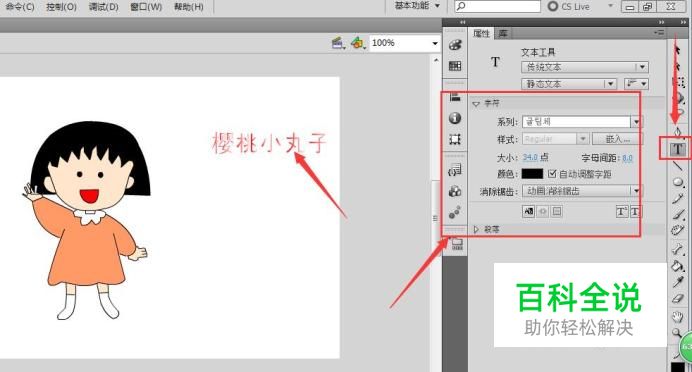Toggle the selectable text button
The height and width of the screenshot is (372, 692).
click(x=528, y=211)
